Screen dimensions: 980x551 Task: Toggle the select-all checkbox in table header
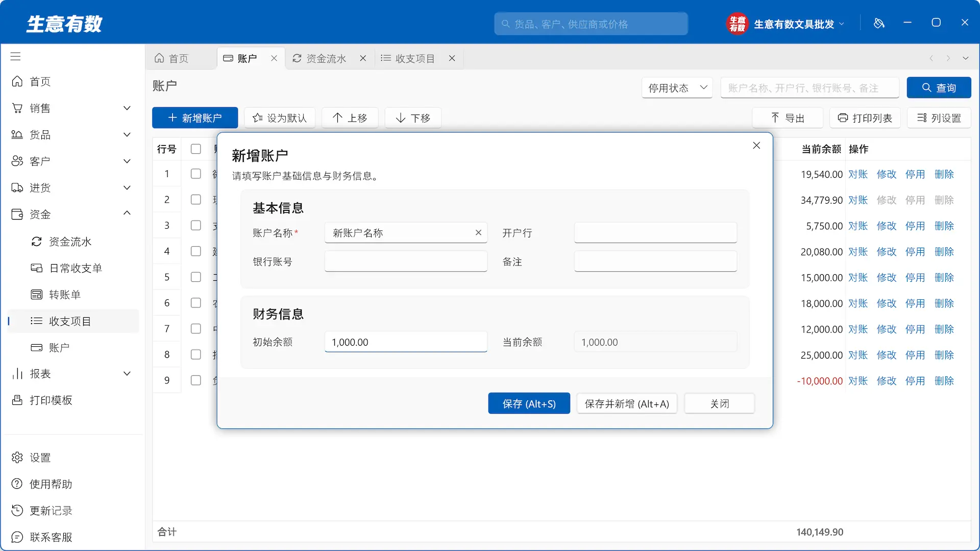pos(195,149)
